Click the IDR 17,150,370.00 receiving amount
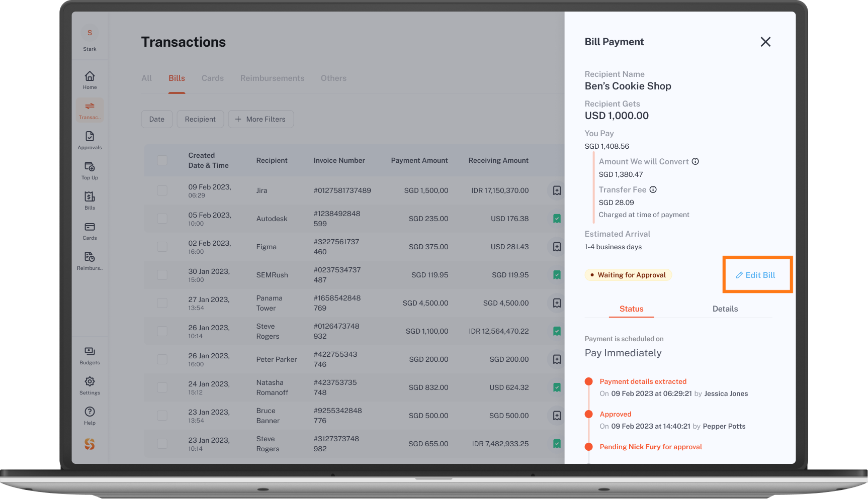 500,190
